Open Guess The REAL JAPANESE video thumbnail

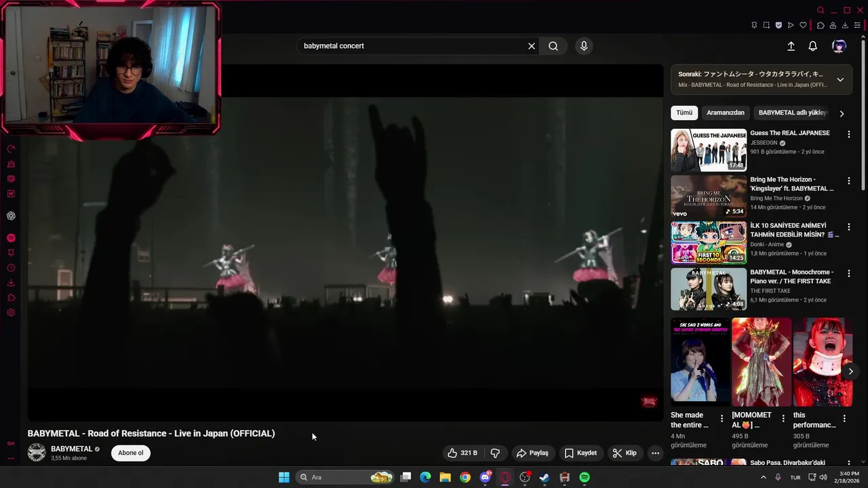(x=709, y=150)
